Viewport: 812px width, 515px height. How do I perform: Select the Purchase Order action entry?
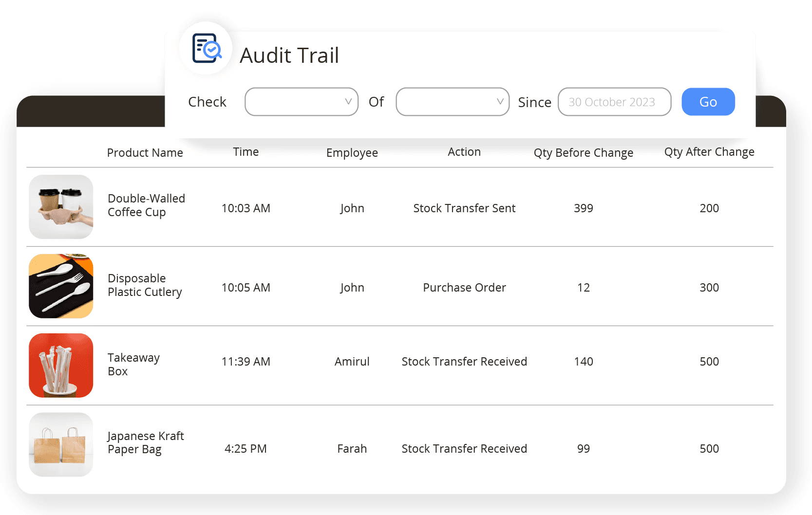(x=464, y=287)
